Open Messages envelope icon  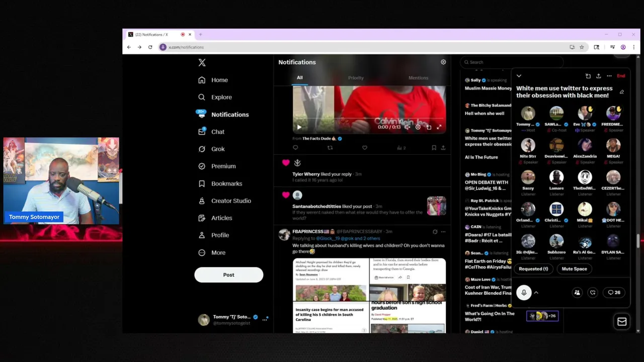coord(622,322)
